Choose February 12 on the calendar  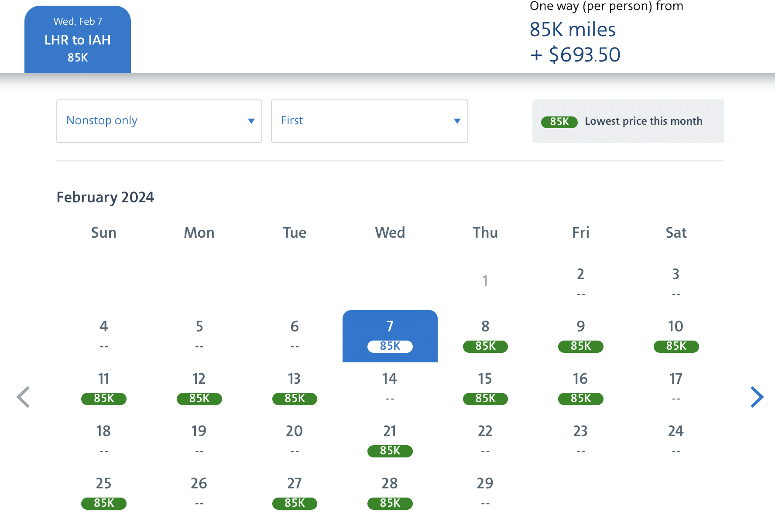click(199, 389)
